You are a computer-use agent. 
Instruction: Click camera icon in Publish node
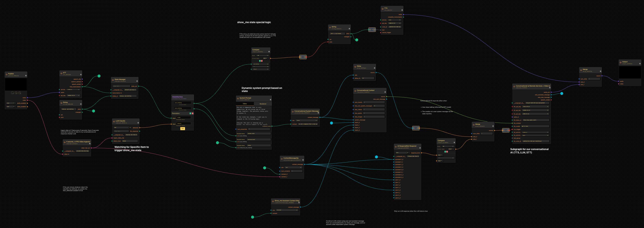(x=12, y=93)
